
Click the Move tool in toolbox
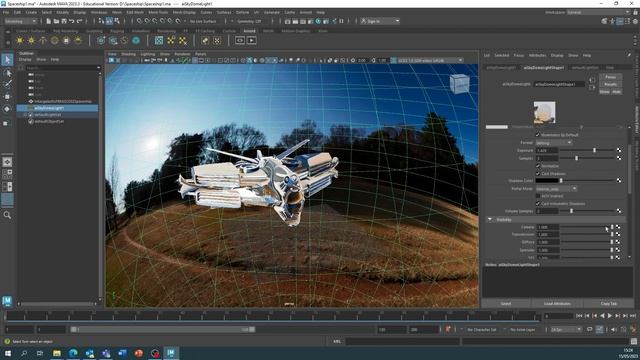pos(7,97)
